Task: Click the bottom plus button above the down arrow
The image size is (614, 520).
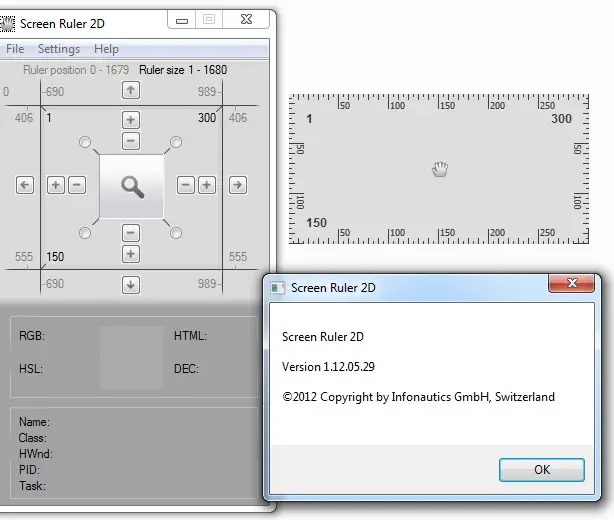Action: pyautogui.click(x=131, y=254)
